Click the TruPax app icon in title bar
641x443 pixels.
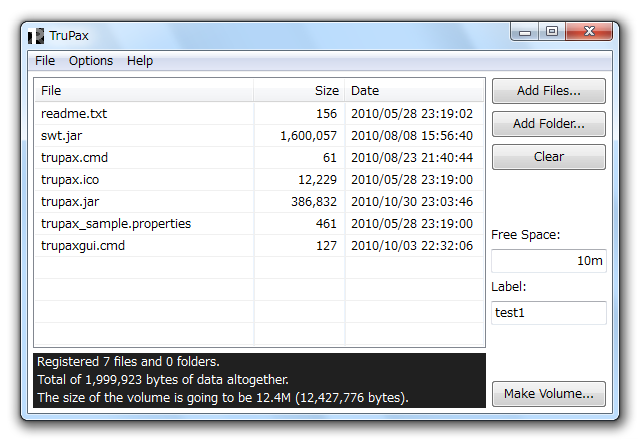pos(36,36)
